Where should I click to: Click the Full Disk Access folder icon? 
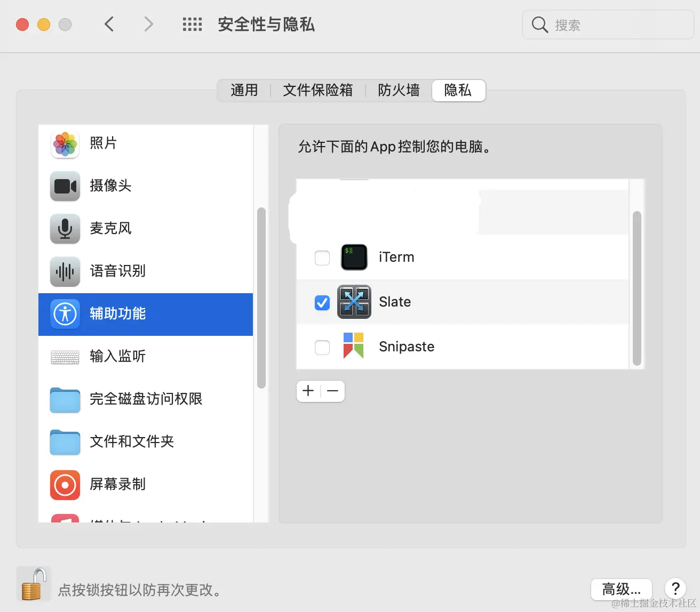point(65,400)
